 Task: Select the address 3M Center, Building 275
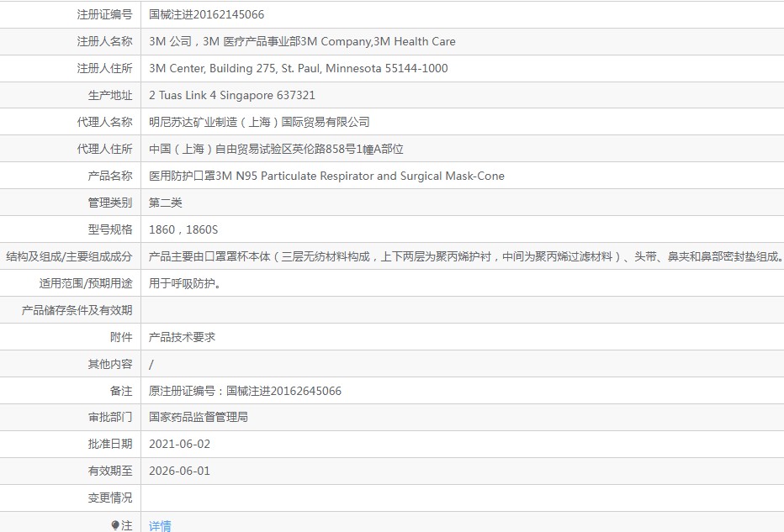[x=299, y=68]
